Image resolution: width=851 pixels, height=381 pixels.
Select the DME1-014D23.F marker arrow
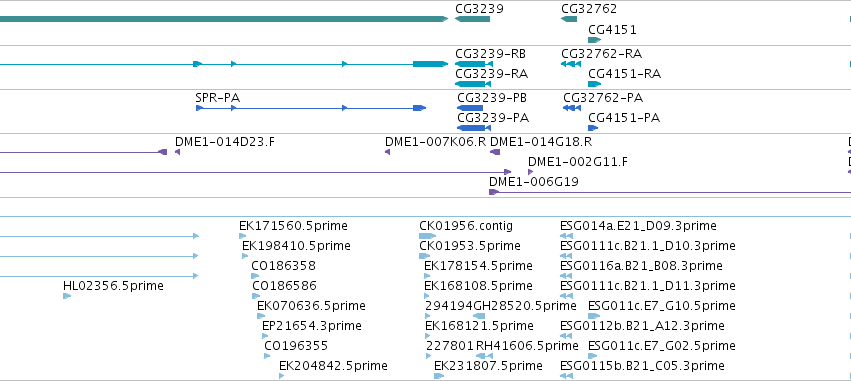tap(177, 152)
